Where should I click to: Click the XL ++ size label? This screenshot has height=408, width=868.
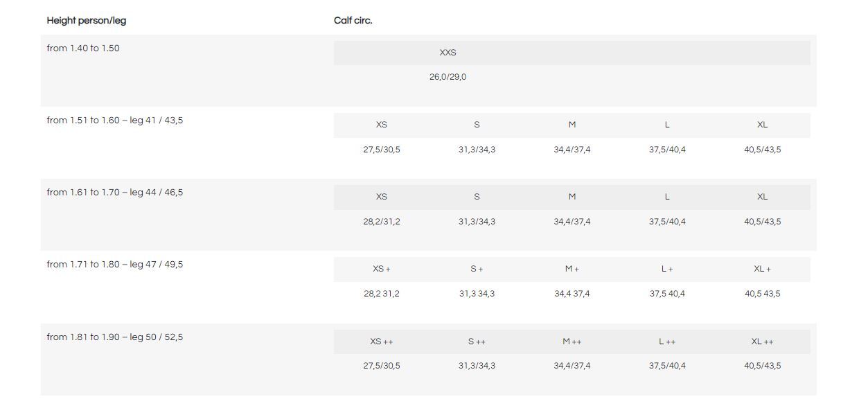pyautogui.click(x=762, y=342)
